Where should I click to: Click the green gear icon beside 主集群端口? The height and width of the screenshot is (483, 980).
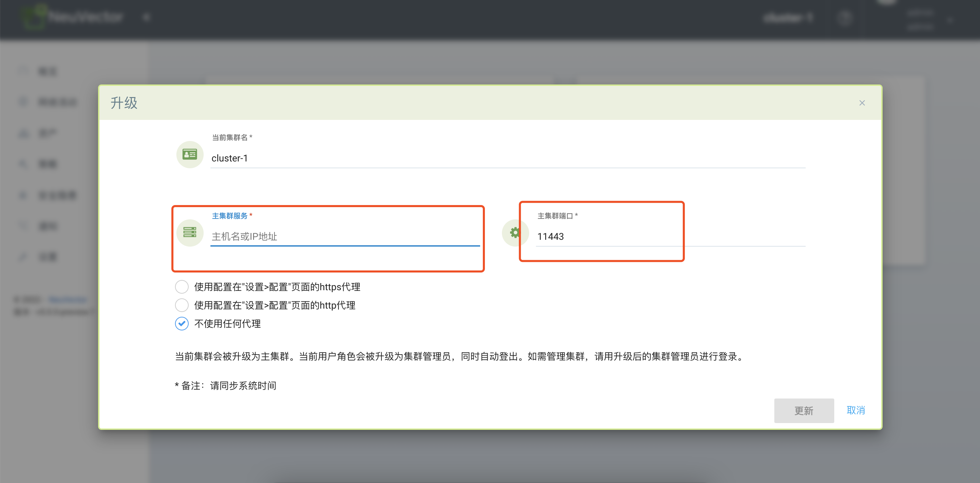point(515,233)
